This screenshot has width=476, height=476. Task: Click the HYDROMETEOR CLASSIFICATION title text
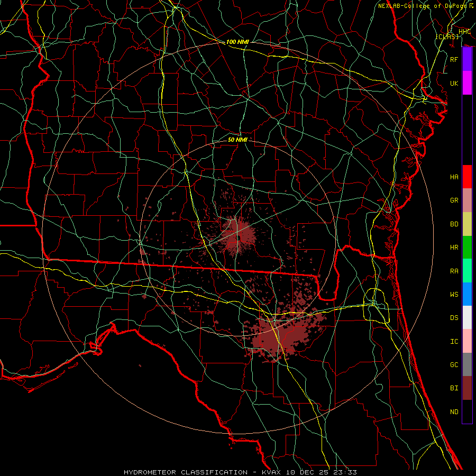186,472
